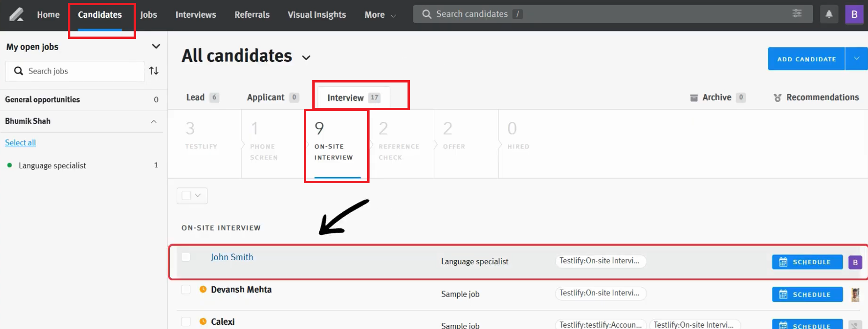
Task: Click the Select all link
Action: (20, 142)
